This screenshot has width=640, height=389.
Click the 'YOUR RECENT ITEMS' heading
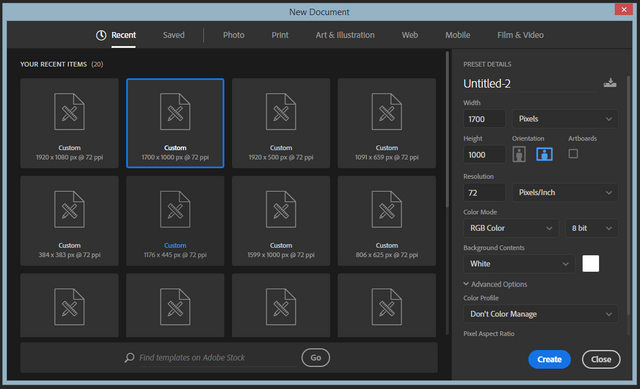click(53, 64)
